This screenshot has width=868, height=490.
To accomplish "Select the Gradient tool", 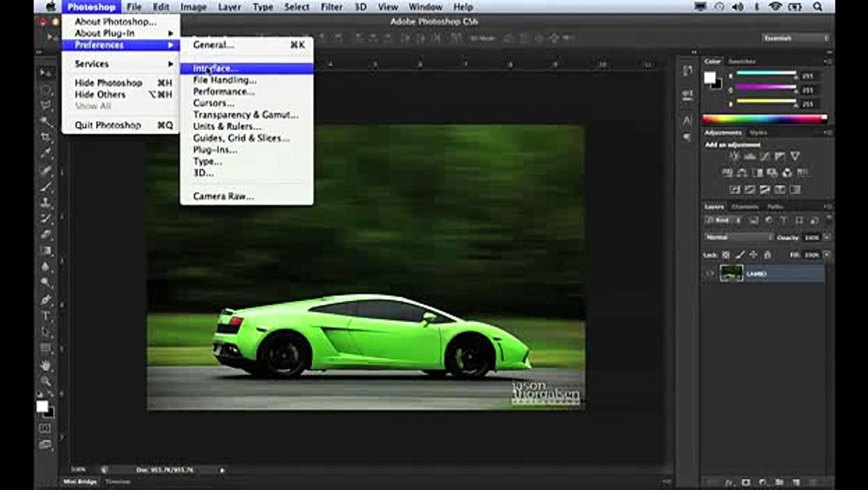I will 46,251.
